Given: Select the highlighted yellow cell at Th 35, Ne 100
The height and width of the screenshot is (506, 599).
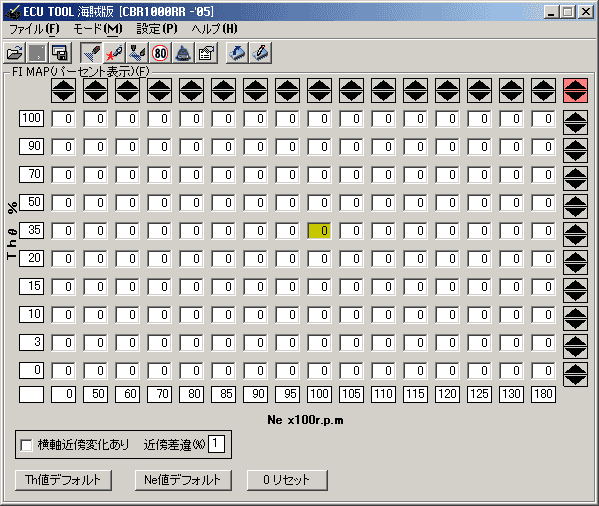Looking at the screenshot, I should click(x=319, y=231).
